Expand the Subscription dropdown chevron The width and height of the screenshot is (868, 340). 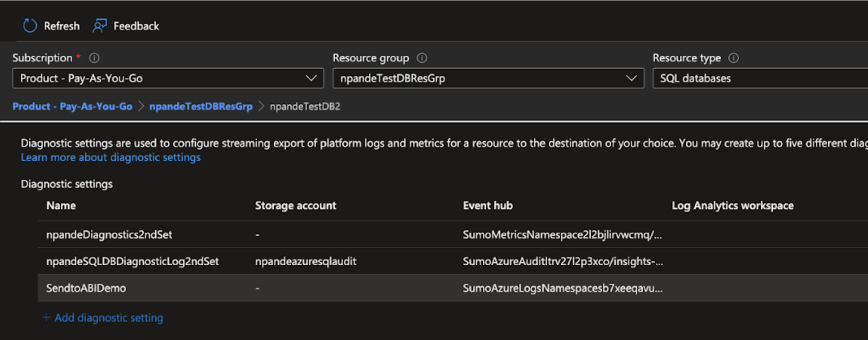pos(311,78)
